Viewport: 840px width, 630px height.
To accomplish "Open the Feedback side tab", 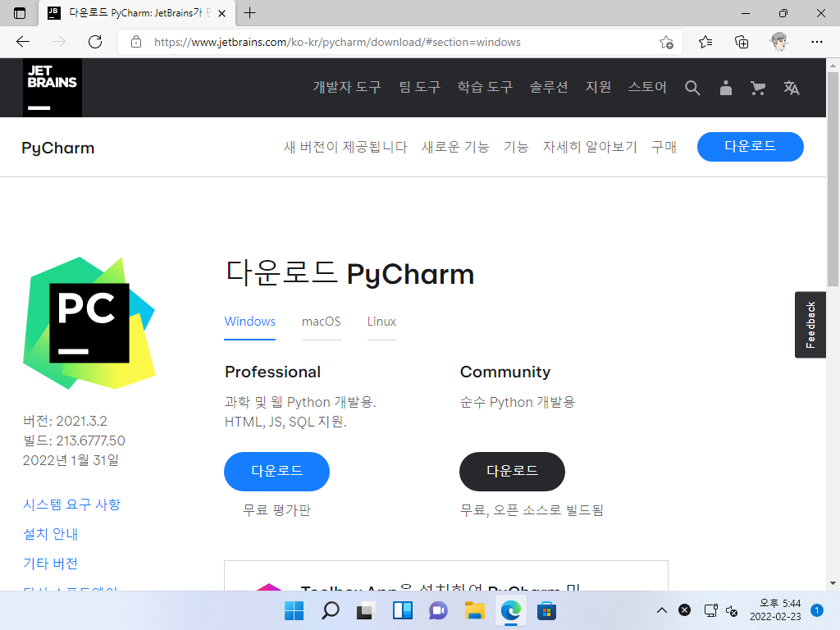I will pyautogui.click(x=810, y=325).
